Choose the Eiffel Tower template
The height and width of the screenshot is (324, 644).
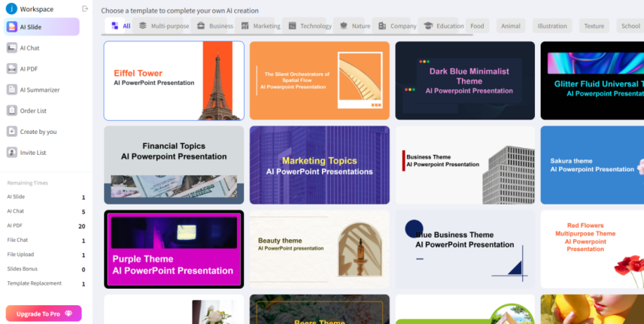click(x=174, y=80)
